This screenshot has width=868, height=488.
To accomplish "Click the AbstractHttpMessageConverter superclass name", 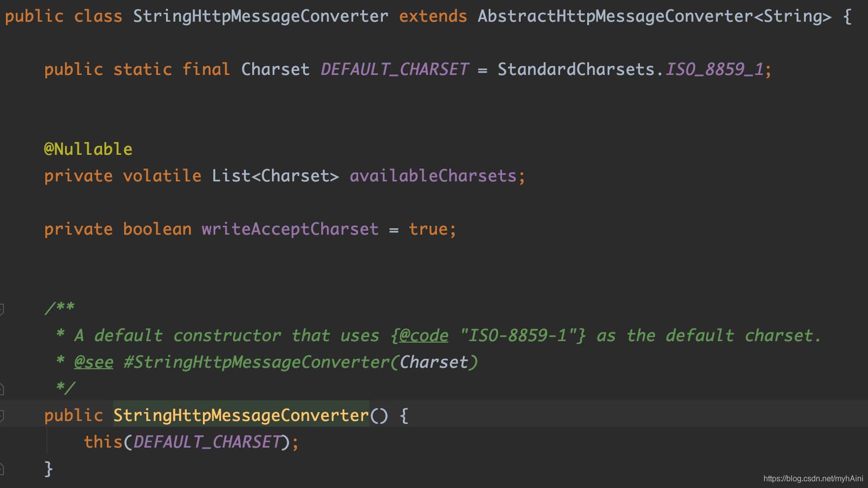I will click(615, 16).
